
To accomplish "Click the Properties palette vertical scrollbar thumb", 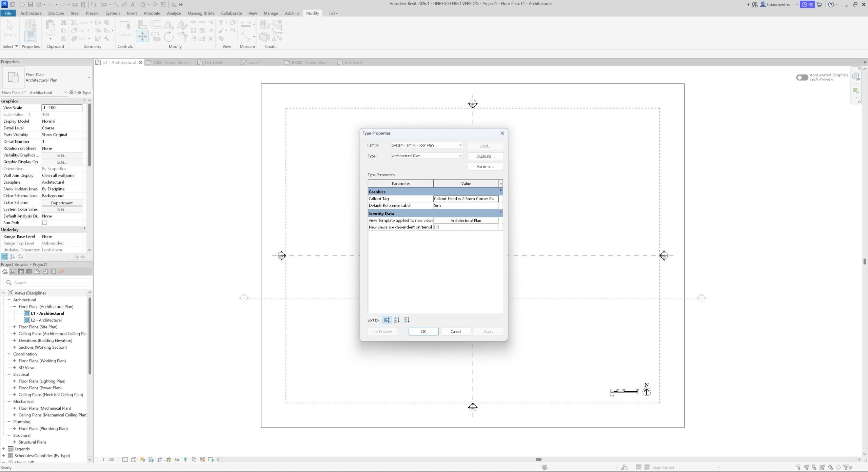I will coord(90,135).
